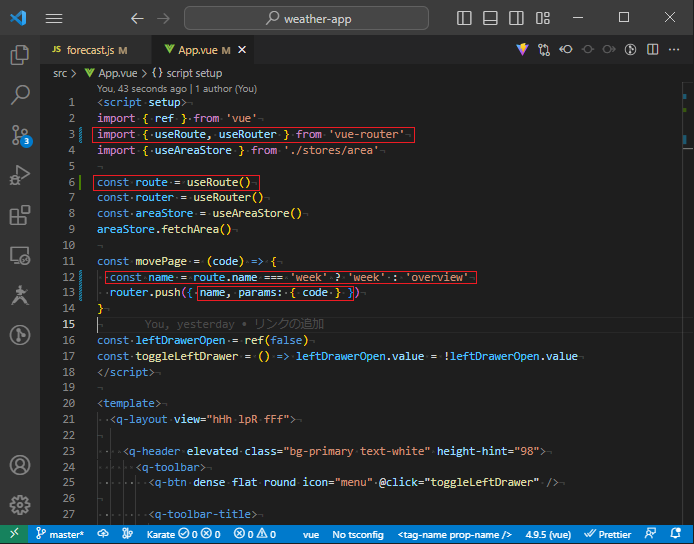Image resolution: width=694 pixels, height=544 pixels.
Task: Click './stores/area' string on line 4
Action: pyautogui.click(x=331, y=150)
